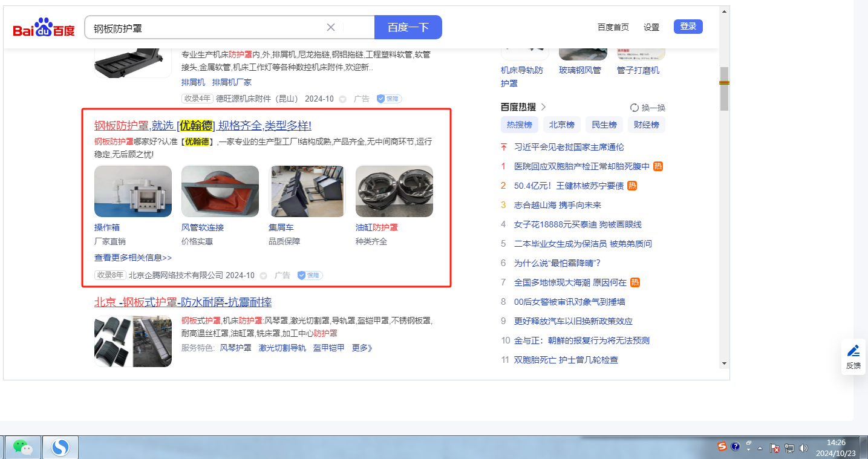Show hidden tray icons arrow
This screenshot has width=868, height=459.
click(760, 448)
